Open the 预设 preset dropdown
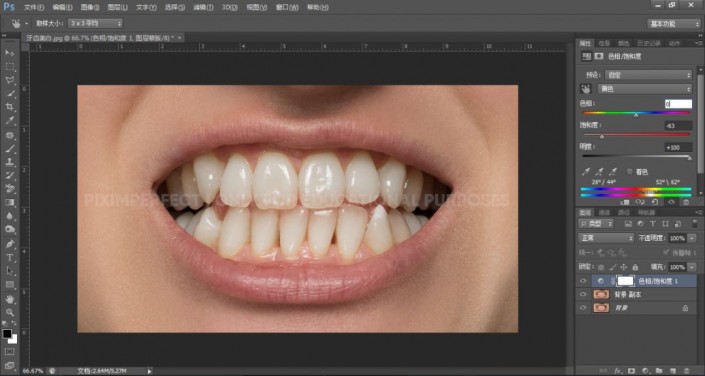 pyautogui.click(x=648, y=75)
